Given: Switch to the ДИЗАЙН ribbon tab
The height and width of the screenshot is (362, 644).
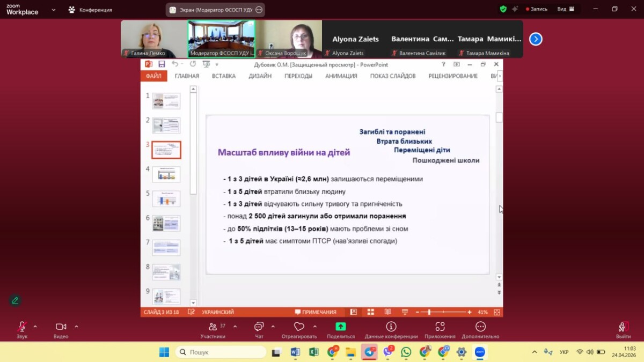Looking at the screenshot, I should pos(260,76).
